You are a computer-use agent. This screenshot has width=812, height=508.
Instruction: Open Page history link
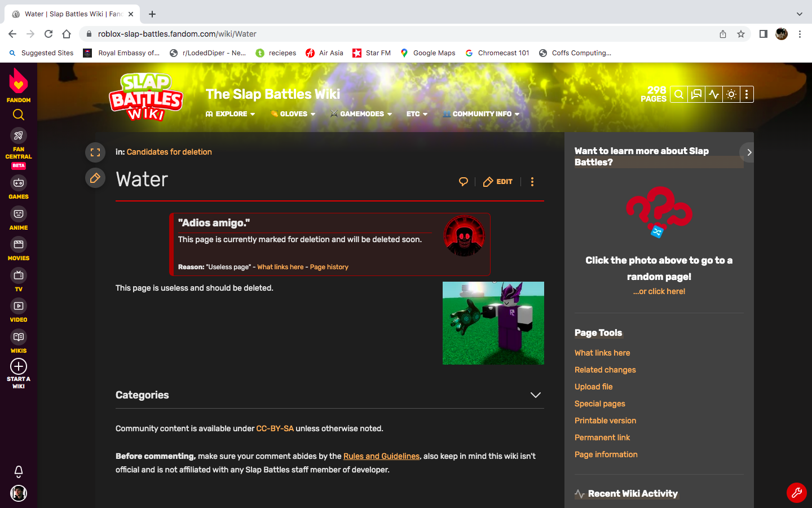[329, 267]
